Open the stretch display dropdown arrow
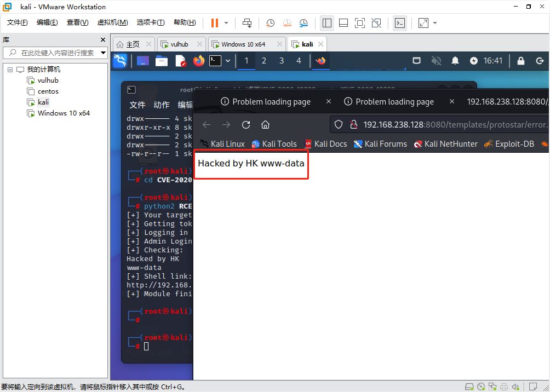The width and height of the screenshot is (550, 392). [435, 23]
